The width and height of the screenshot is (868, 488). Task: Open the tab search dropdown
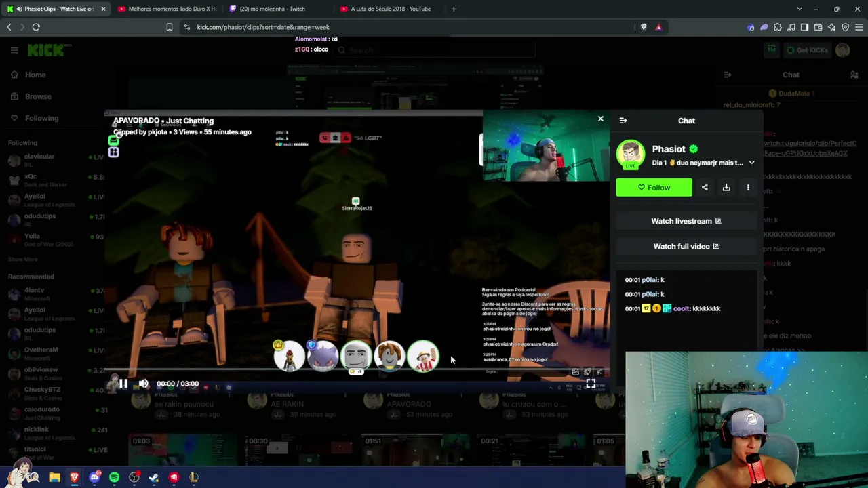800,9
